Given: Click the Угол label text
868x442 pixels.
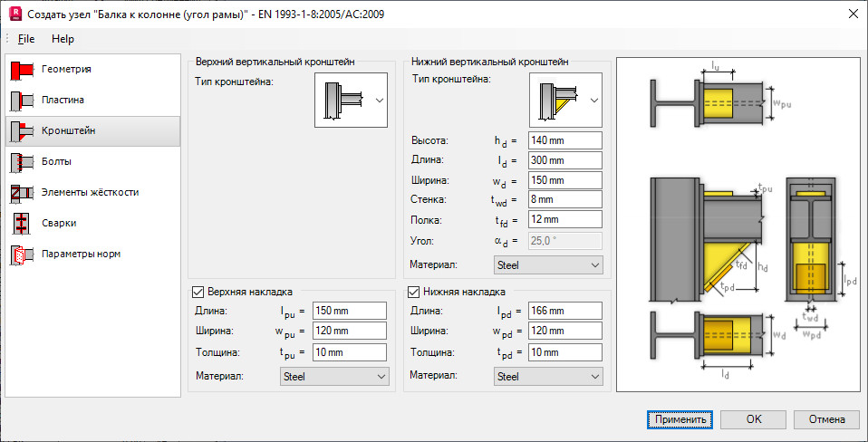Looking at the screenshot, I should pyautogui.click(x=421, y=241).
